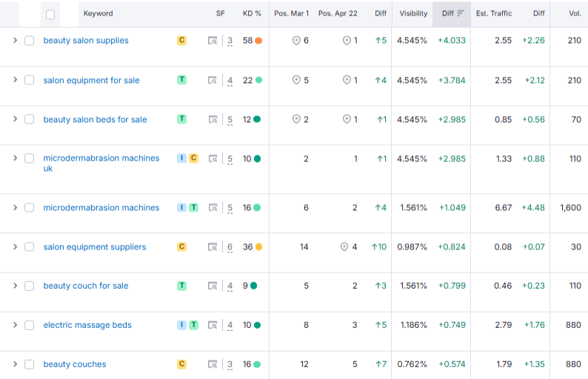Click yellow KD difficulty dot for salon equipment suppliers
The image size is (588, 379).
coord(258,247)
